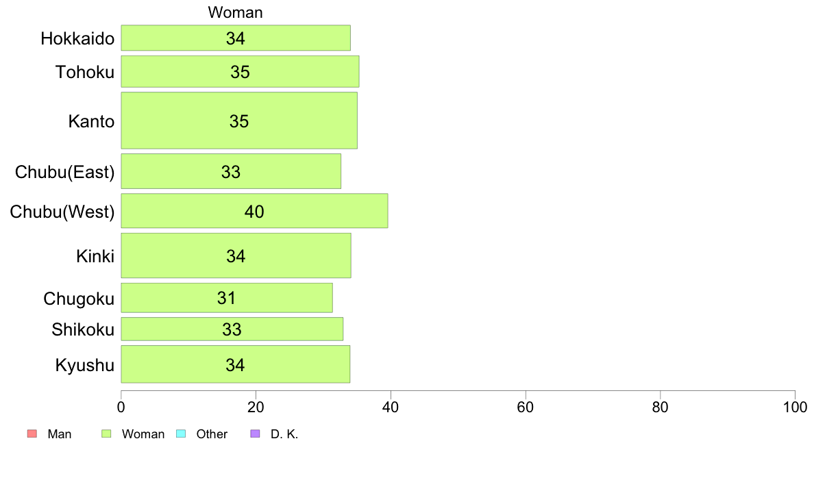Image resolution: width=814 pixels, height=504 pixels.
Task: Click the red Man legend swatch
Action: click(32, 433)
